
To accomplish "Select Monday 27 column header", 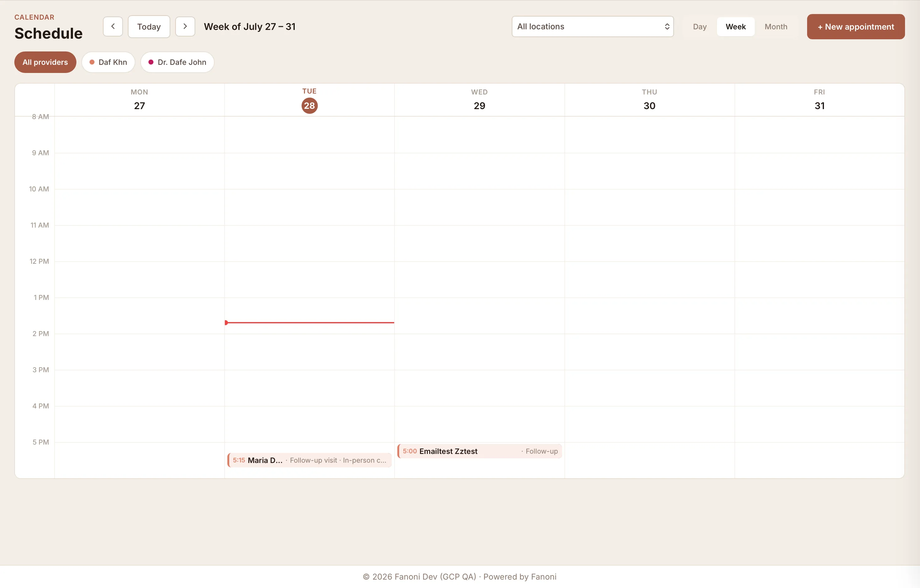I will pos(139,100).
